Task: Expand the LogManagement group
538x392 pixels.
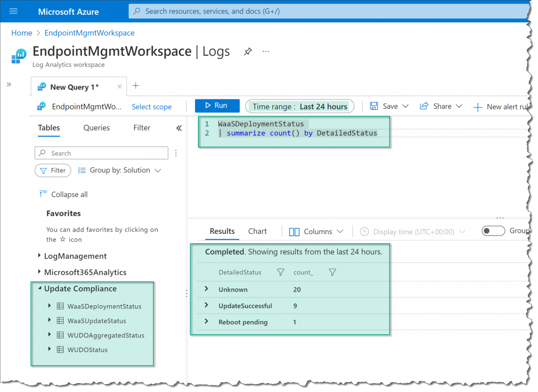Action: pos(39,255)
